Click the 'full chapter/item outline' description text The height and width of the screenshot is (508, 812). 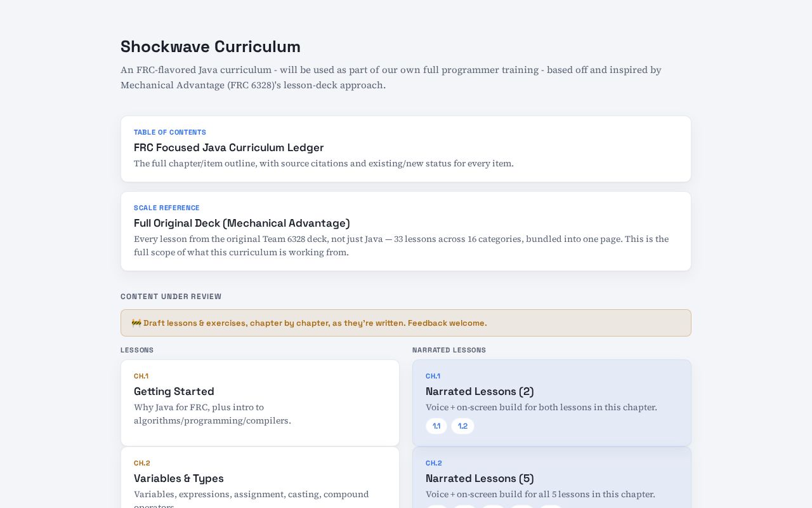click(324, 163)
